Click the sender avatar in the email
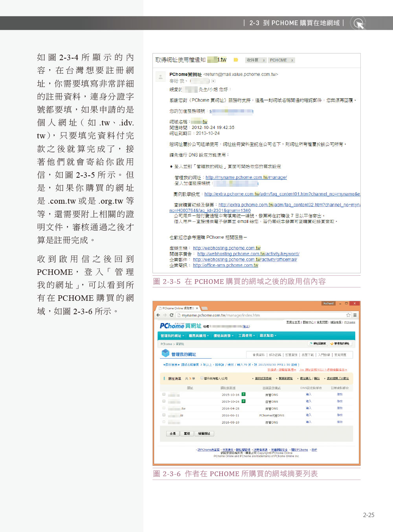 (160, 76)
